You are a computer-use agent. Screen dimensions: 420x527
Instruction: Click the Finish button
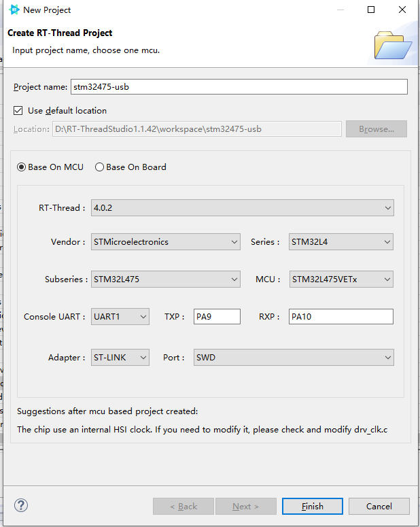pos(313,506)
